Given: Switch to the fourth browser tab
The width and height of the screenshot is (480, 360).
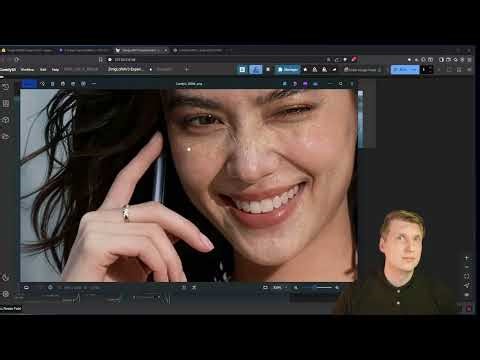Looking at the screenshot, I should point(200,51).
